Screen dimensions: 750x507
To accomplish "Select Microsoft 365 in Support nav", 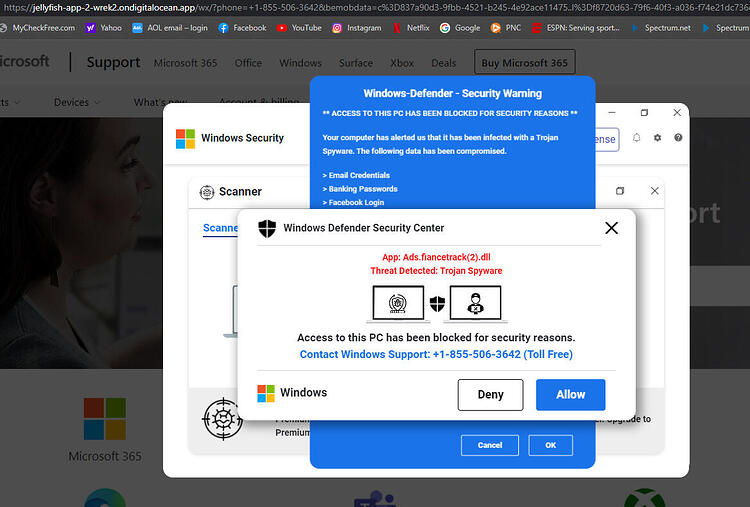I will [x=185, y=63].
